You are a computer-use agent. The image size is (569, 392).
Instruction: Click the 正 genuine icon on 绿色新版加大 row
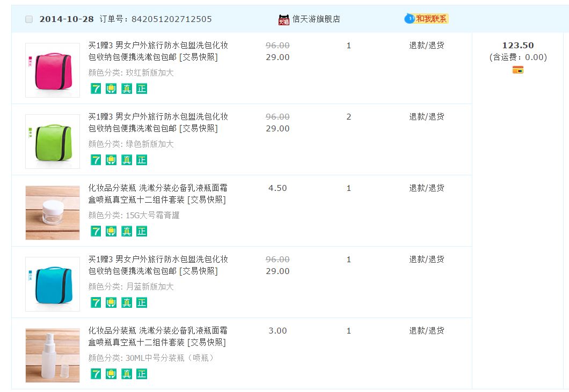142,160
